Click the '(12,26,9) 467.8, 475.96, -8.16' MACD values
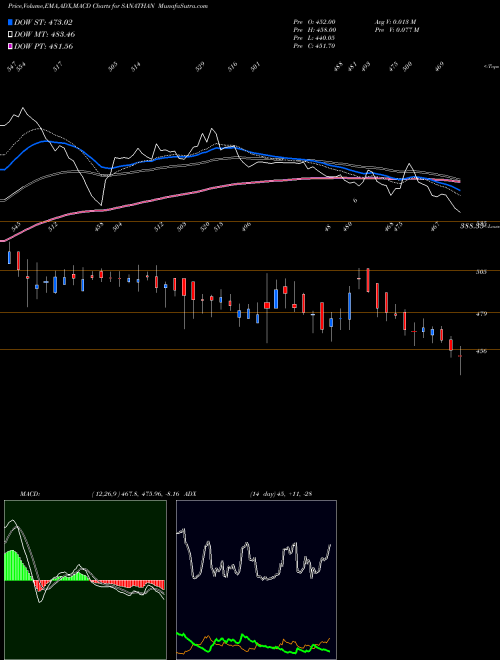The height and width of the screenshot is (660, 500). 136,494
